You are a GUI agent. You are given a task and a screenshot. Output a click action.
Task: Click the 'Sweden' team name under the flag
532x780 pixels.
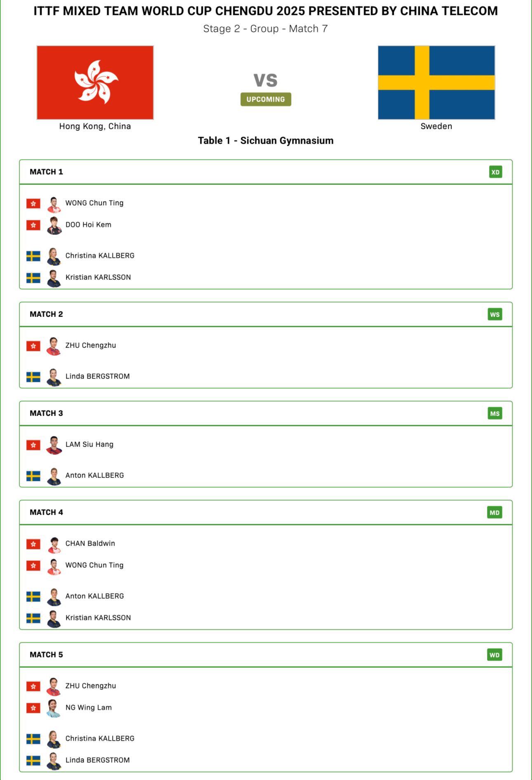[436, 126]
